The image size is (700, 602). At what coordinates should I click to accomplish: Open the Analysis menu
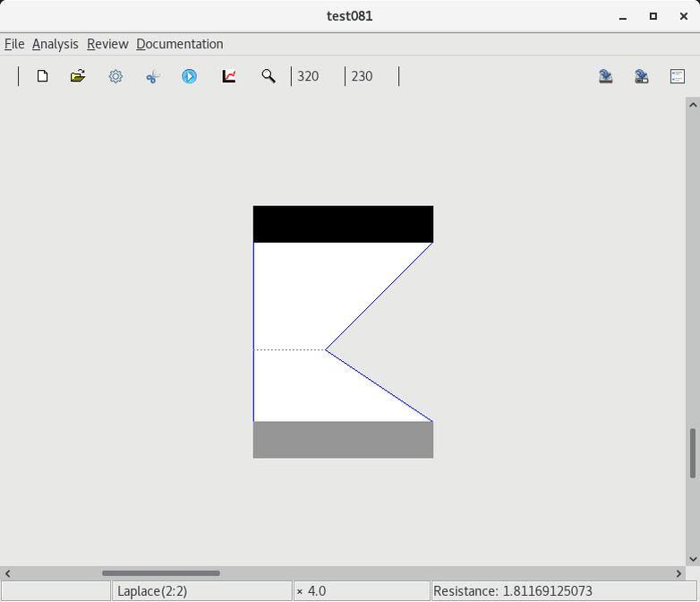coord(55,44)
